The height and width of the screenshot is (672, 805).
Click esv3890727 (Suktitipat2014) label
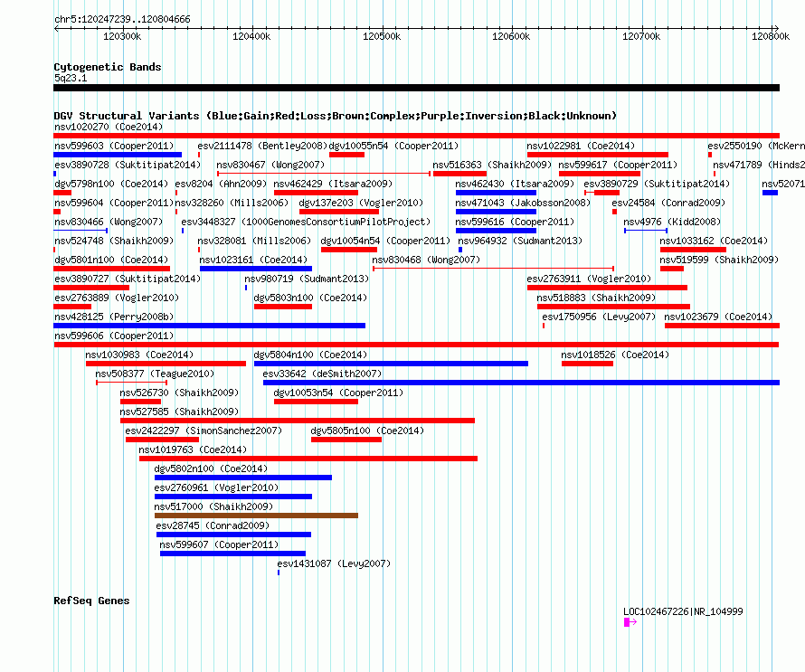point(128,279)
